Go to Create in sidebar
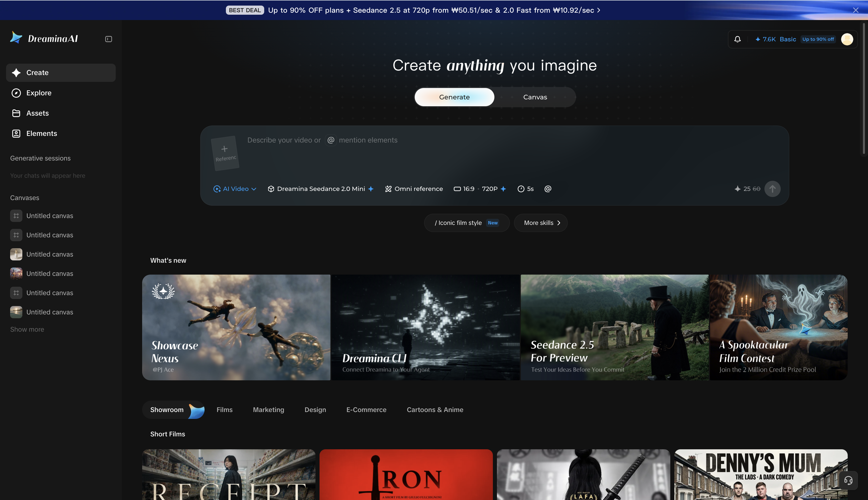The image size is (868, 500). [x=61, y=73]
